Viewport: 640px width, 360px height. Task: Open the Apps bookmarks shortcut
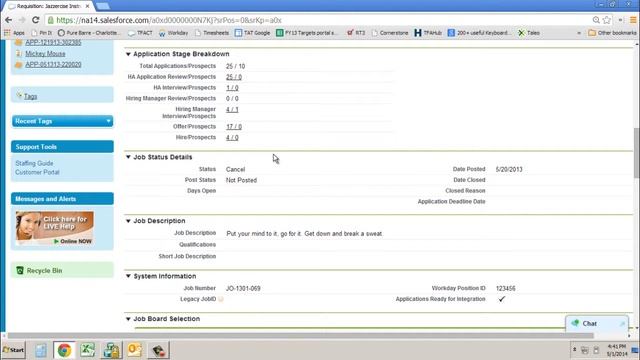14,33
